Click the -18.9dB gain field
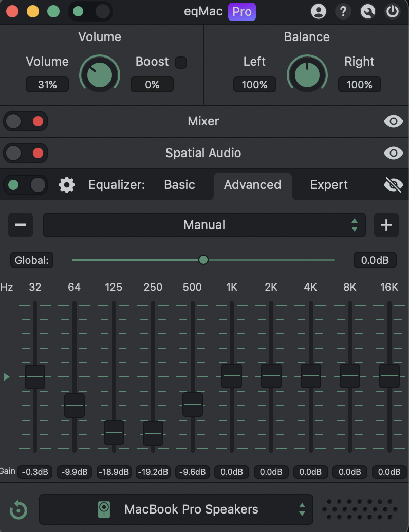Screen dimensions: 409x532 tap(114, 472)
